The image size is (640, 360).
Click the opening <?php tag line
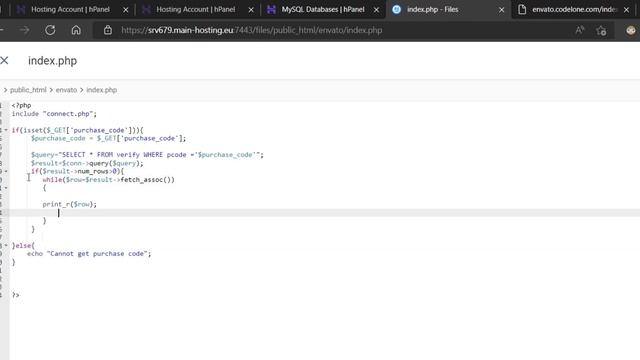21,105
